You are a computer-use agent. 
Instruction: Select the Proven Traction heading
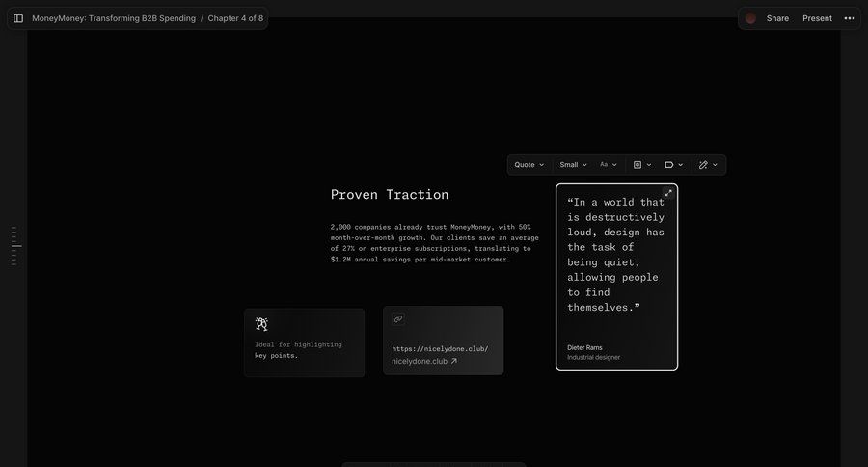tap(390, 194)
